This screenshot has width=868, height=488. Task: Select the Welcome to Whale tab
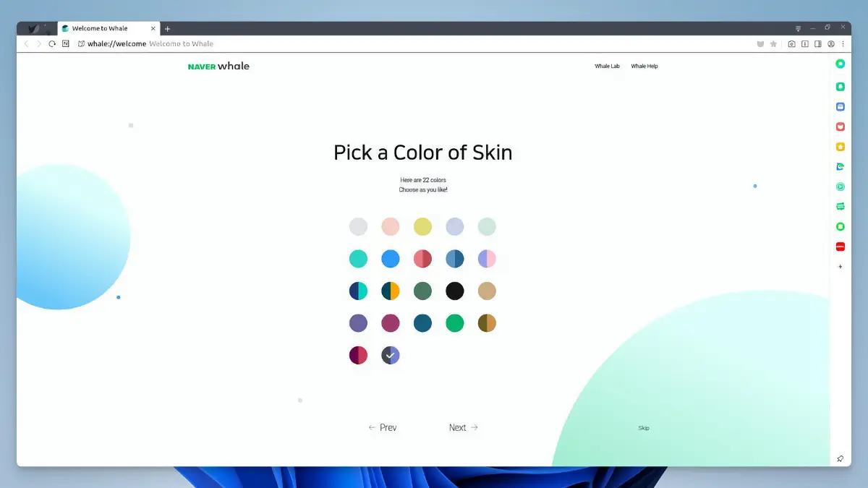[109, 28]
